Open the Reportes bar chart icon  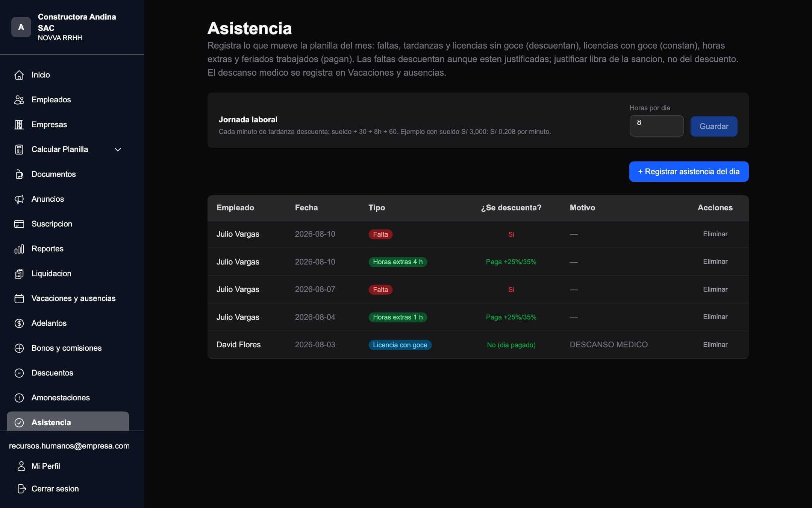[19, 249]
